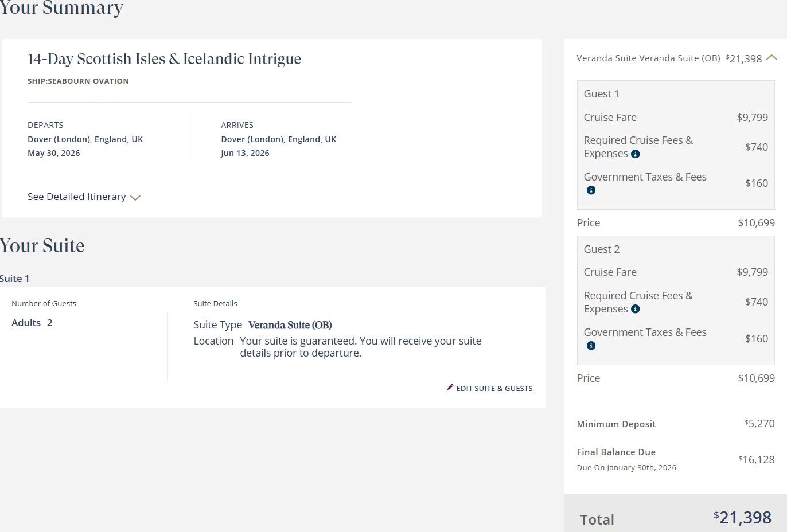The image size is (787, 532).
Task: Expand the See Detailed Itinerary chevron
Action: (x=135, y=198)
